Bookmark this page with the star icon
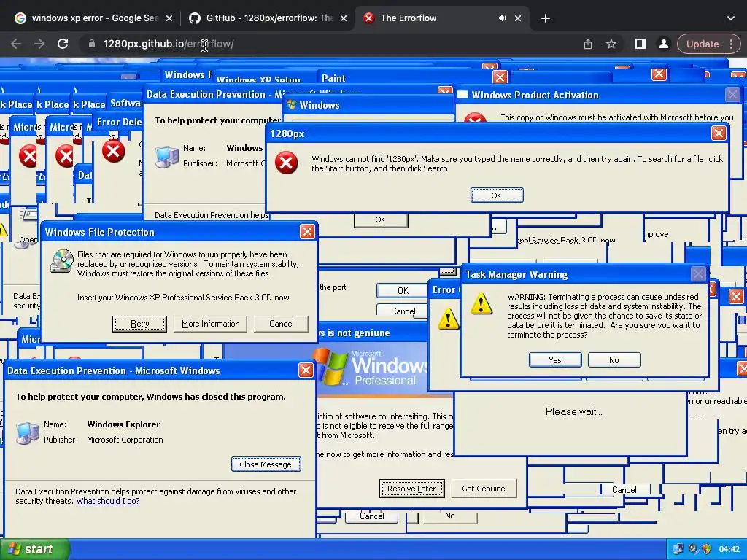747x560 pixels. tap(611, 44)
